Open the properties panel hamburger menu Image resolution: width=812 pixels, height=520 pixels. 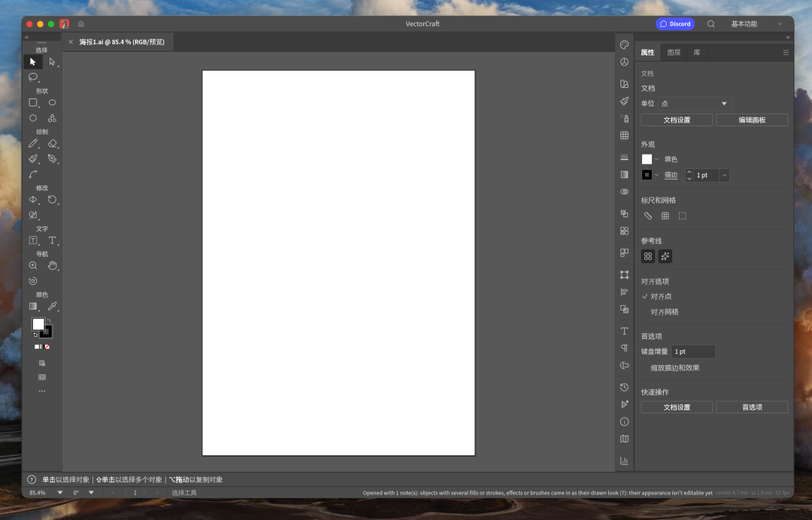coord(786,53)
